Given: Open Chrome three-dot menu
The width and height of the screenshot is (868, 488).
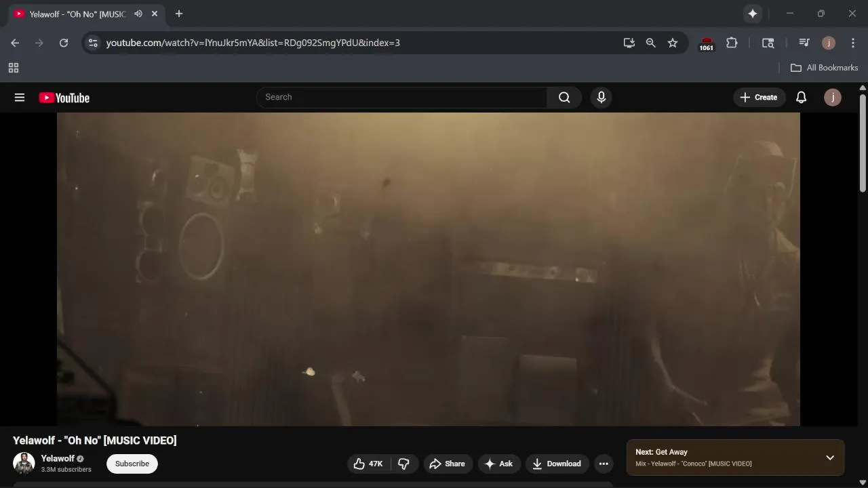Looking at the screenshot, I should click(853, 43).
